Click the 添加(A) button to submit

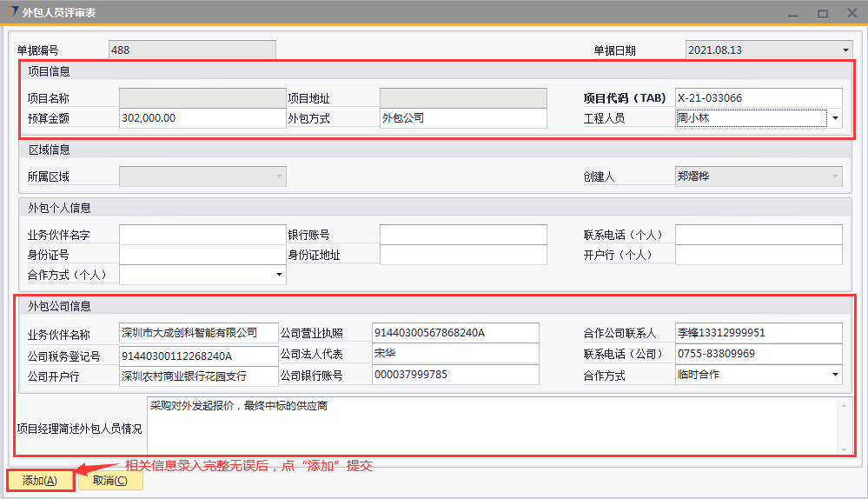[x=39, y=481]
